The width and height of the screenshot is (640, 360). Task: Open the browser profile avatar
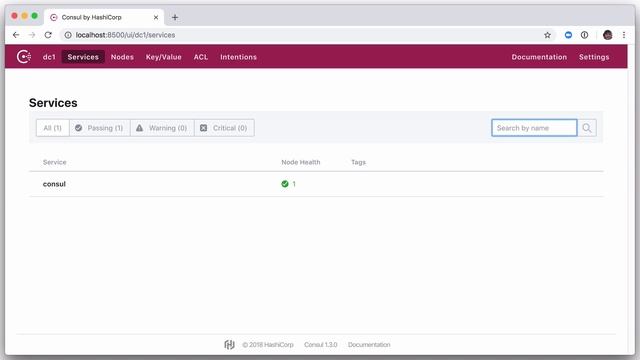[608, 35]
